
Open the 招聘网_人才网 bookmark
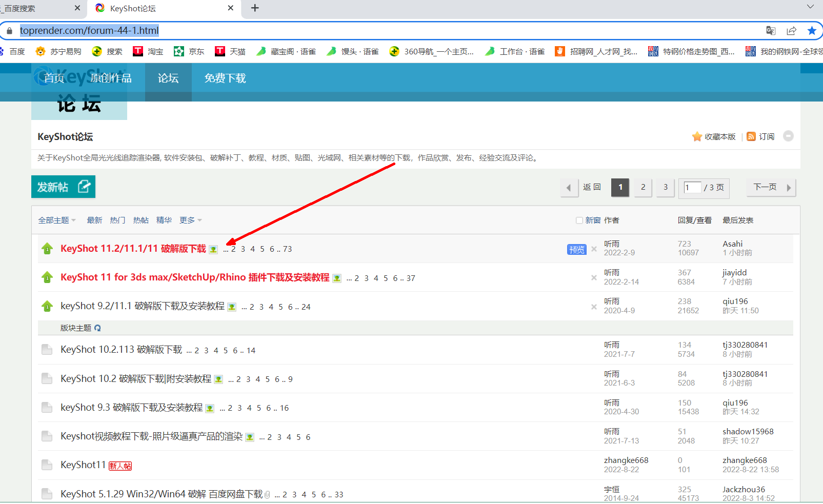point(596,51)
